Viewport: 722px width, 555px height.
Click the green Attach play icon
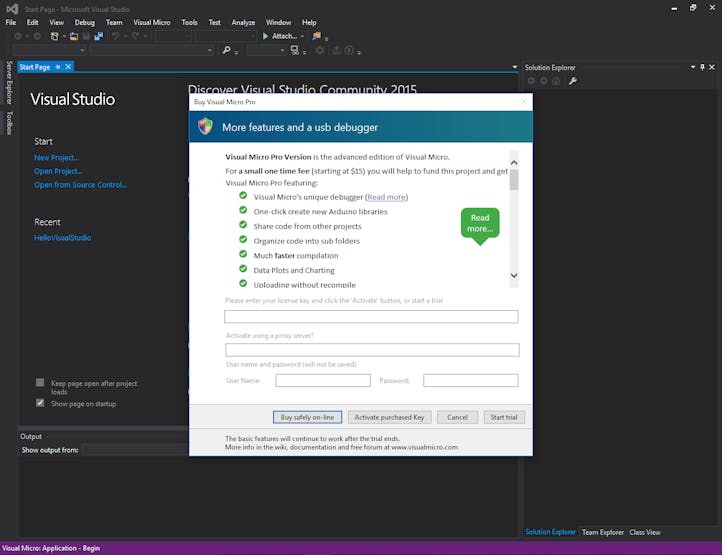265,36
